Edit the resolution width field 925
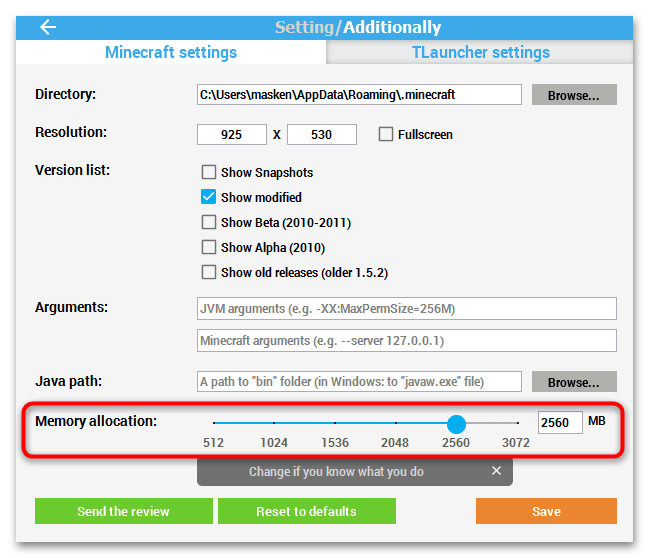 [232, 135]
